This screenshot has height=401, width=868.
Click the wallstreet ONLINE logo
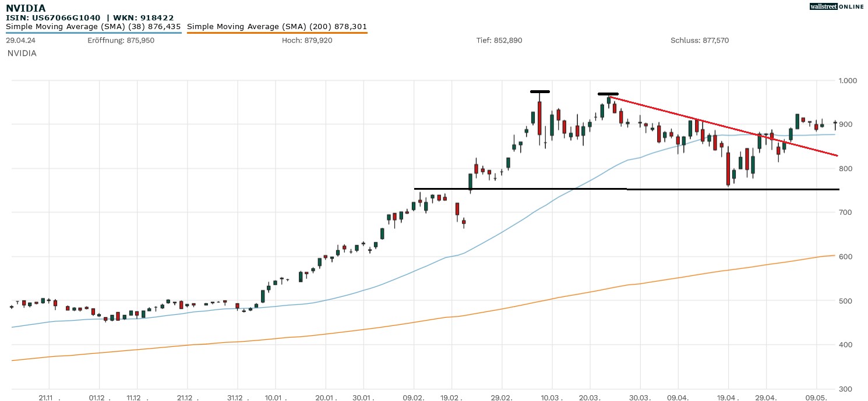coord(837,6)
